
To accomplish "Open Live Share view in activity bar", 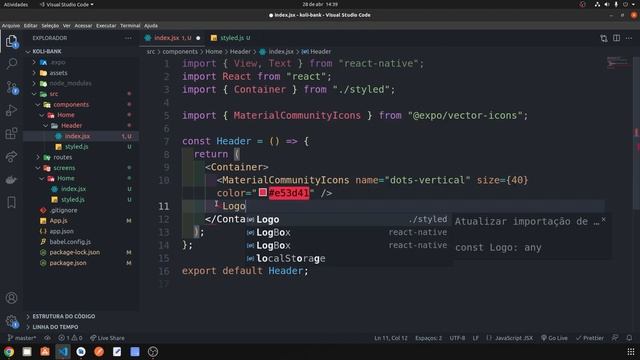I will pos(11,157).
